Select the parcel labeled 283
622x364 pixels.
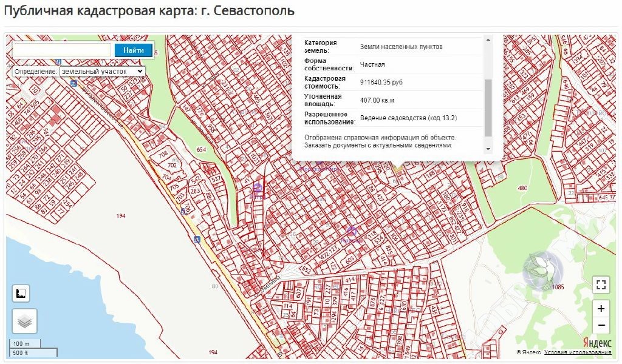[x=195, y=191]
